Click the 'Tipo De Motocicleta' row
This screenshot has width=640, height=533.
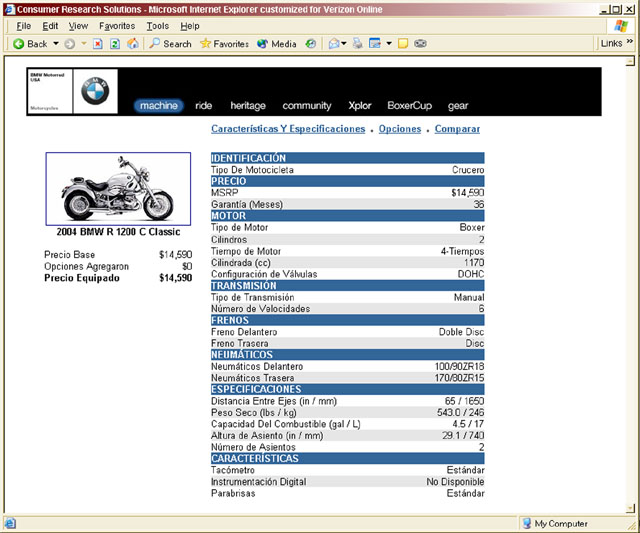[x=347, y=170]
